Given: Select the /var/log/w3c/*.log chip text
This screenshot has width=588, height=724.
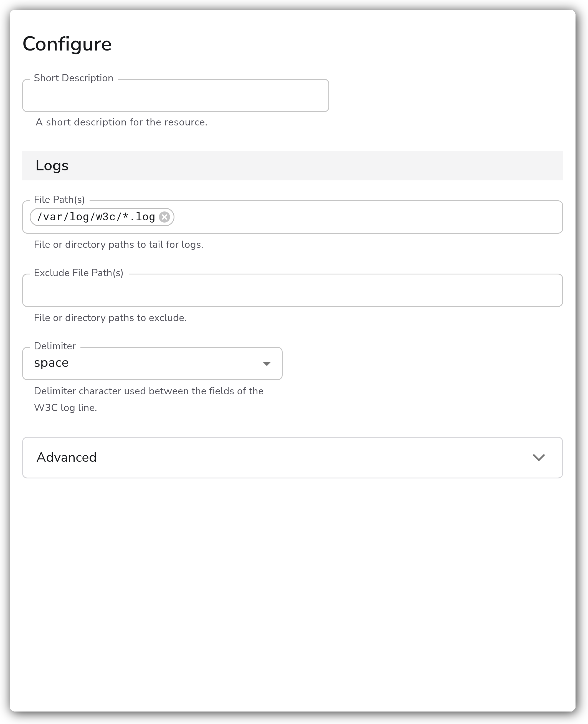Looking at the screenshot, I should 96,217.
